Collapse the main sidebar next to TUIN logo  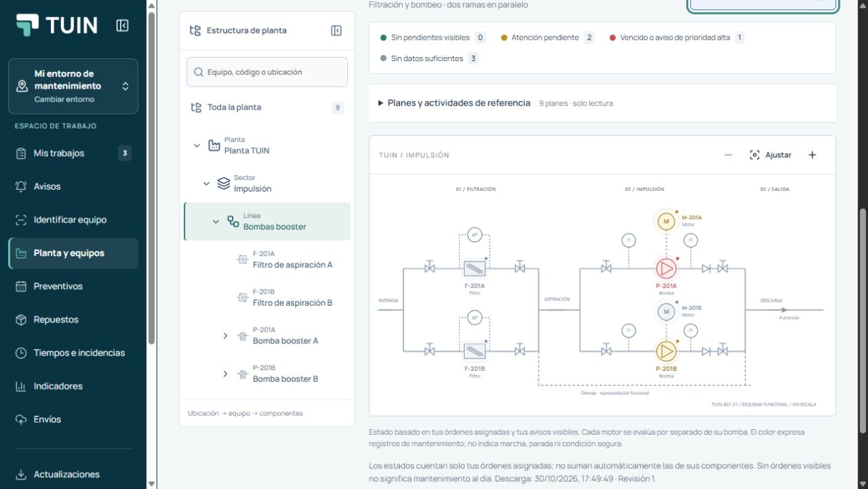[x=122, y=26]
